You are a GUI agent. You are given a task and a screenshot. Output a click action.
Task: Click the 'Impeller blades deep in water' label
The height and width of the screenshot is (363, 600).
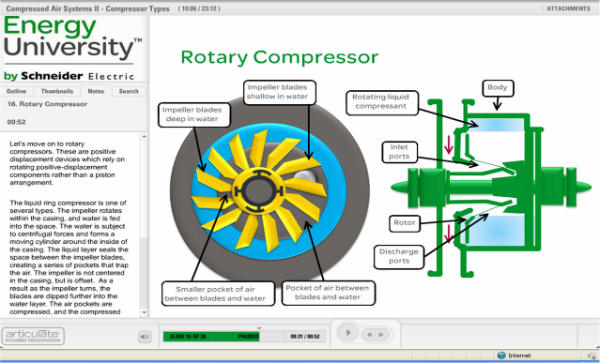194,114
